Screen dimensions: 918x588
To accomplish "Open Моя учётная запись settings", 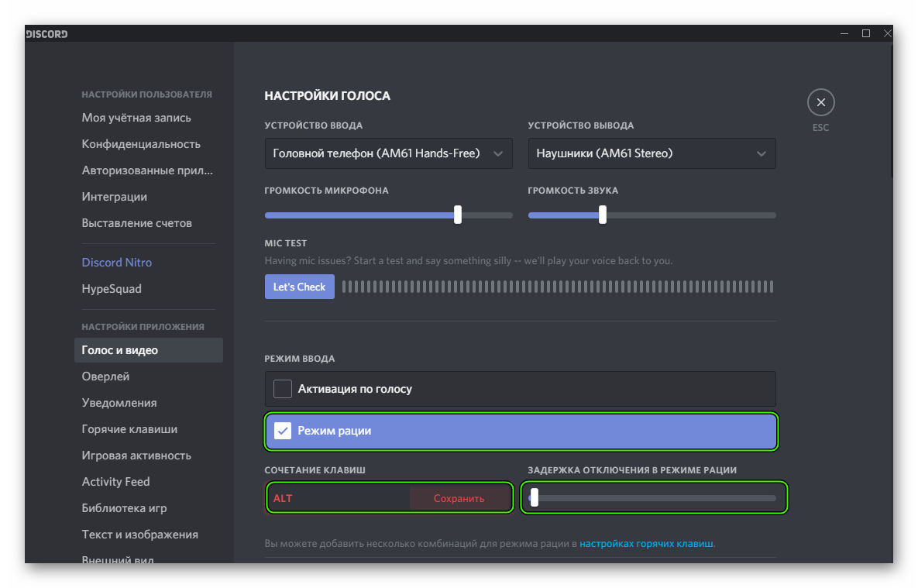I will click(136, 118).
